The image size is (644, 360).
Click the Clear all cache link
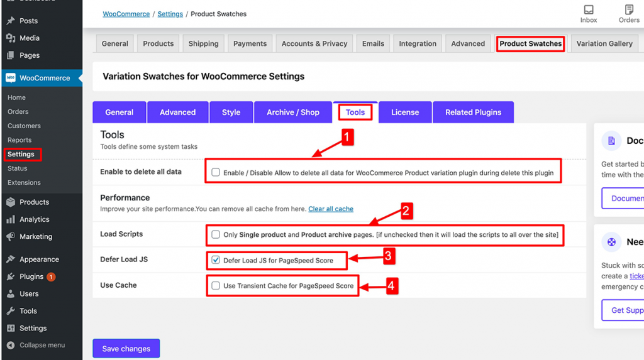pos(331,209)
